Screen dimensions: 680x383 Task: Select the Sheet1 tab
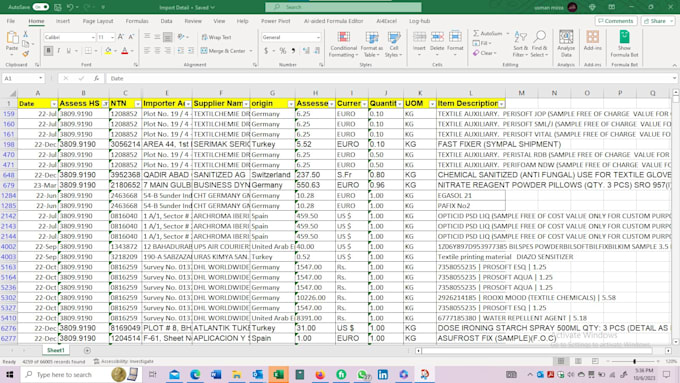56,350
